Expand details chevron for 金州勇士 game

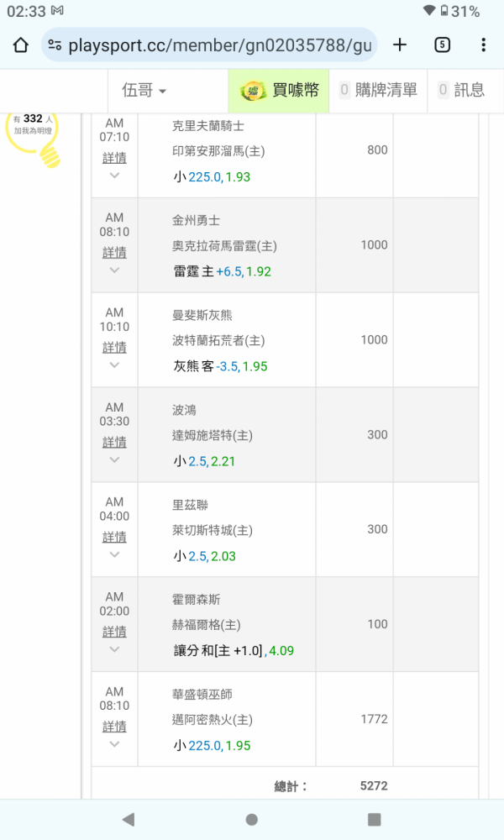115,270
